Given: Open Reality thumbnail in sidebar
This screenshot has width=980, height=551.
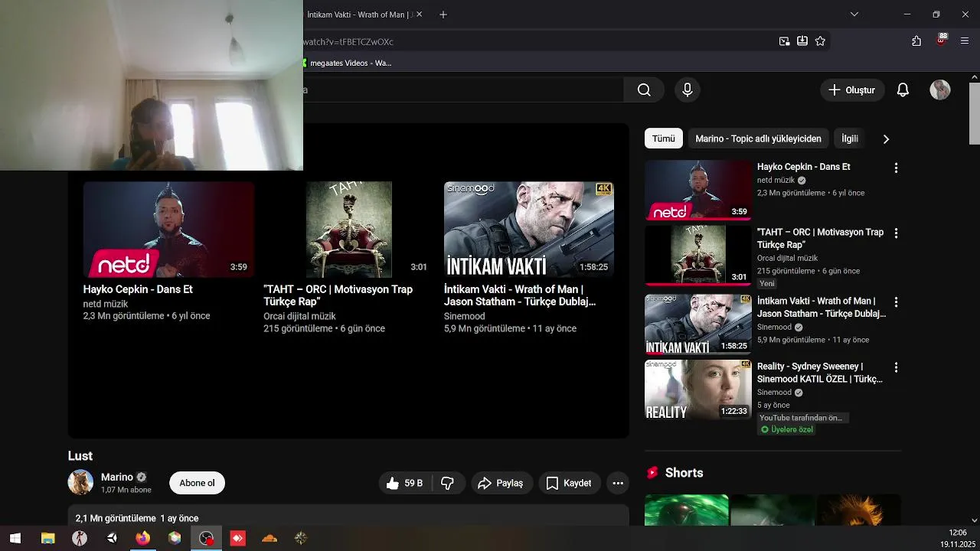Looking at the screenshot, I should pyautogui.click(x=697, y=390).
